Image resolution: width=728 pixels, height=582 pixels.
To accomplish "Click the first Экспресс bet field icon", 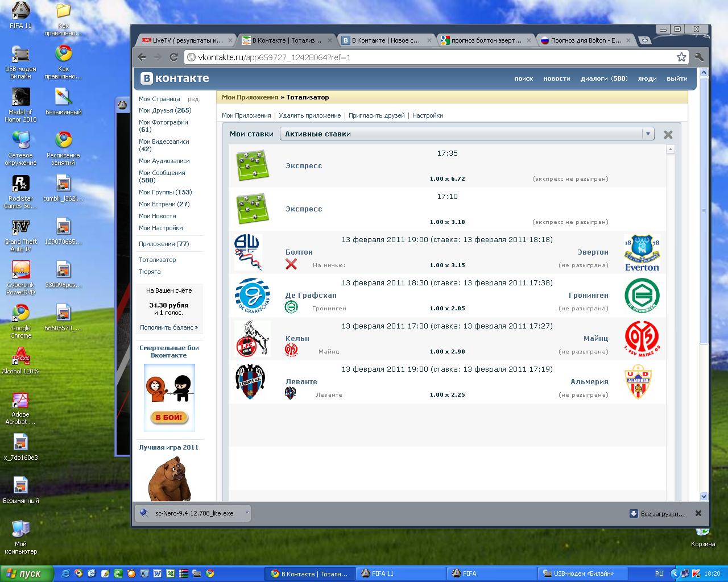I will pos(253,165).
